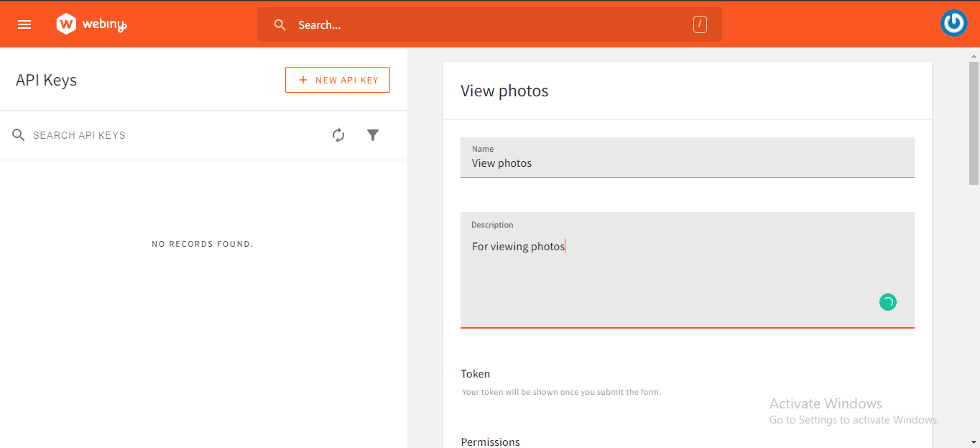Click the Token section label

point(476,374)
